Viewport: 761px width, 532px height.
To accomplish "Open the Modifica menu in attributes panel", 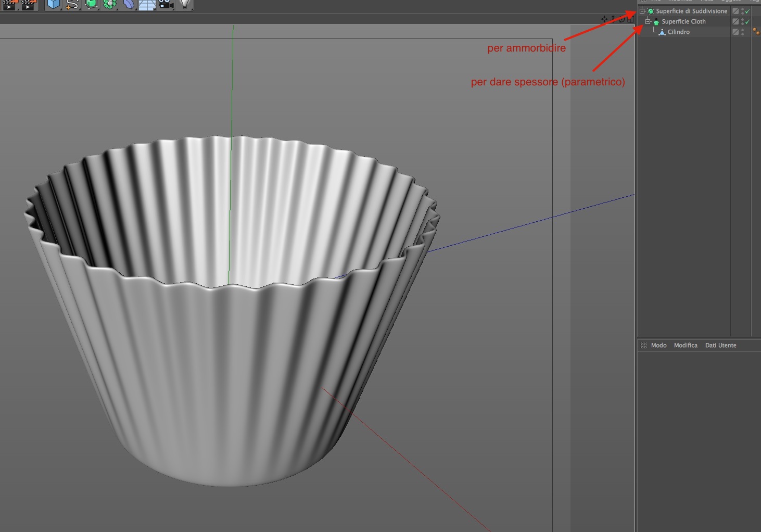I will 686,345.
